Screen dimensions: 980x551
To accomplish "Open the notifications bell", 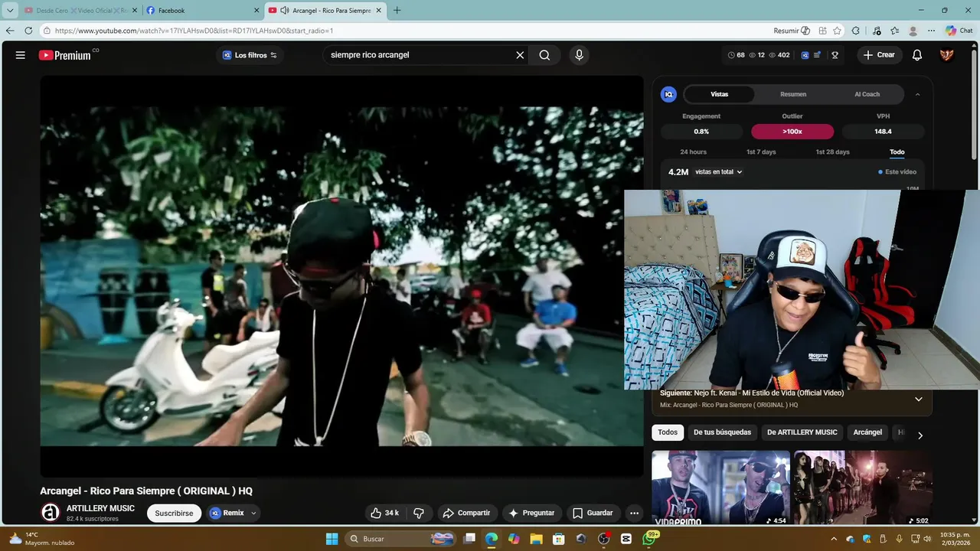I will [917, 55].
